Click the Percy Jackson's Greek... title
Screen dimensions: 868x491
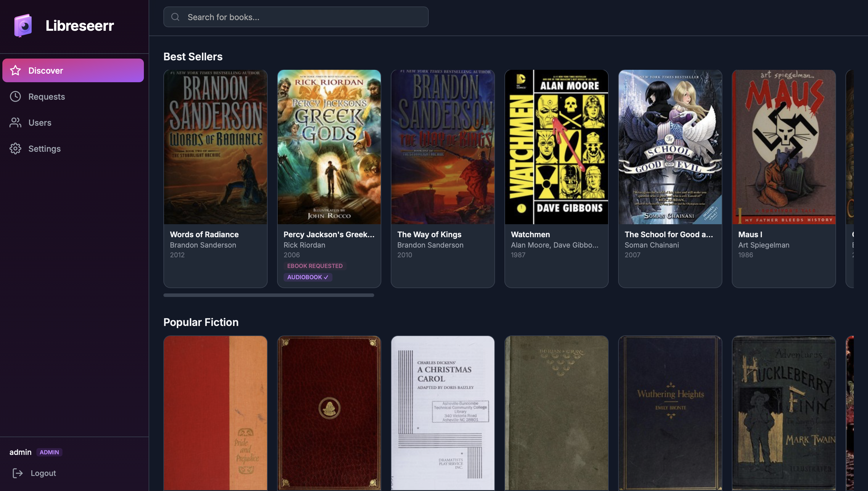pos(329,234)
